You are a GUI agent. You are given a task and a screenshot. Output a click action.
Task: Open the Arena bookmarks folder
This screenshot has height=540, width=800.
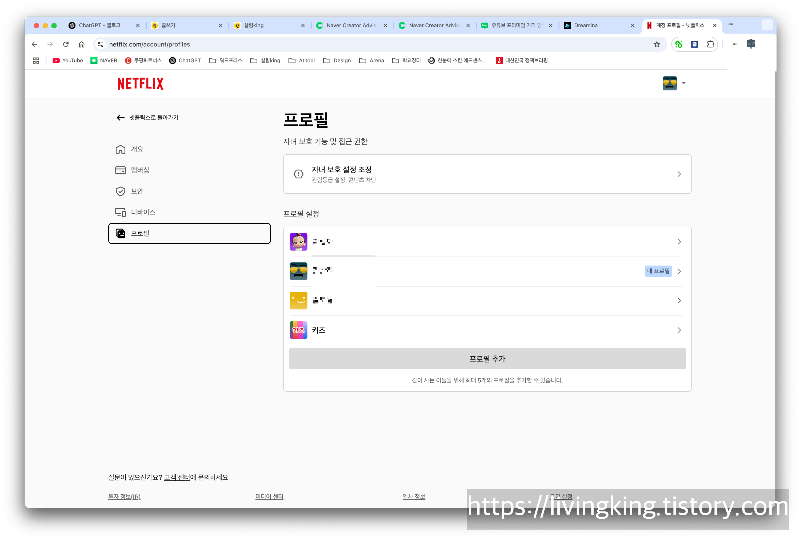[x=371, y=60]
